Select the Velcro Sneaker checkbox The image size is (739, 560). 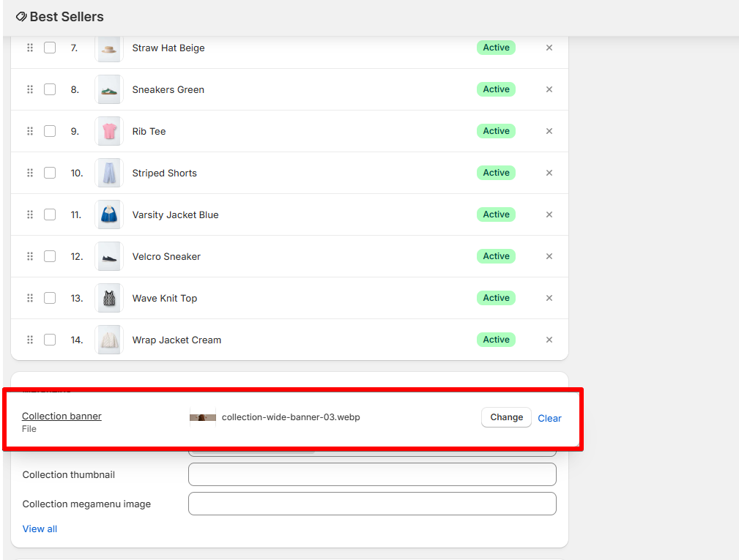pos(50,256)
